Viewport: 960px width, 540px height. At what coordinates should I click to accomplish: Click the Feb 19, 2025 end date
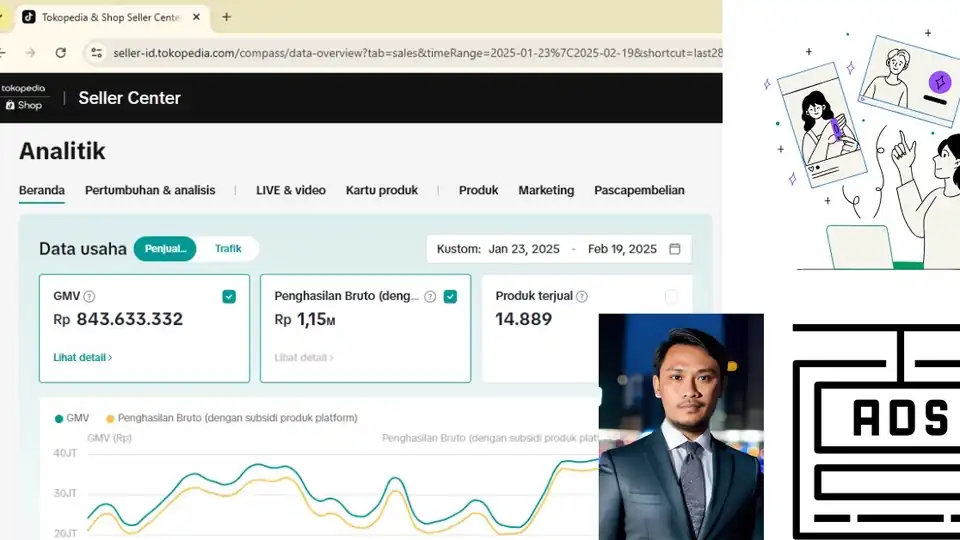click(x=622, y=249)
